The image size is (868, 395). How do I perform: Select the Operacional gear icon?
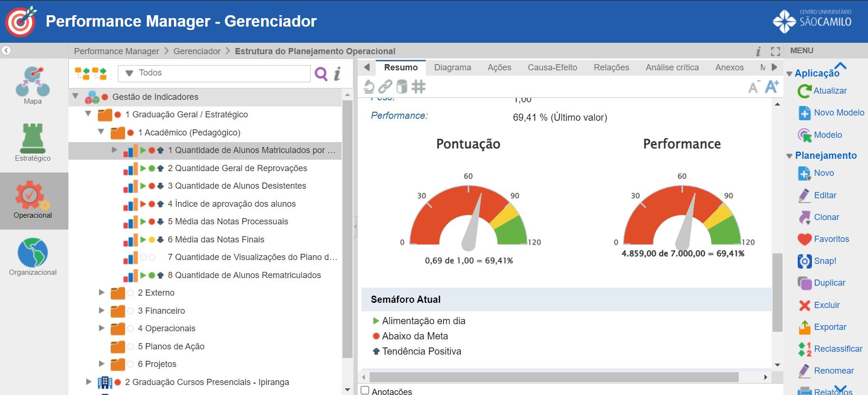tap(33, 195)
